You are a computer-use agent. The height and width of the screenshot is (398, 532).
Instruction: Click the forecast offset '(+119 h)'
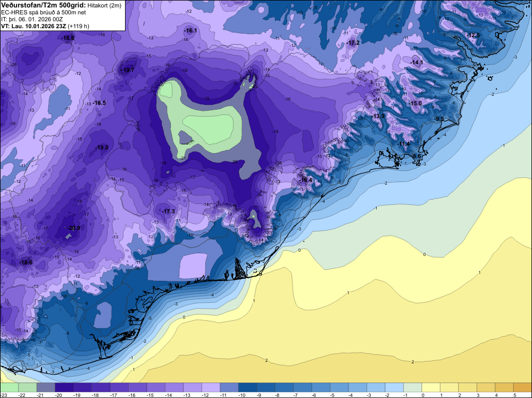click(78, 26)
